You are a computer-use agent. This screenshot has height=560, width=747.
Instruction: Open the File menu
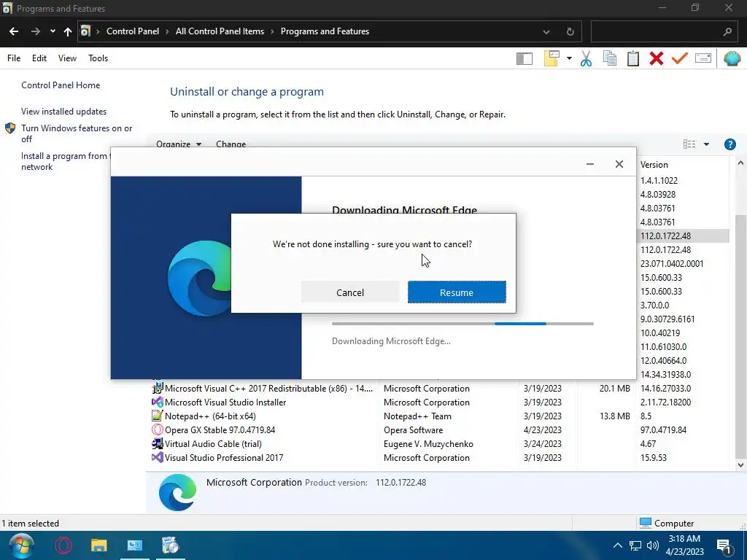click(14, 58)
